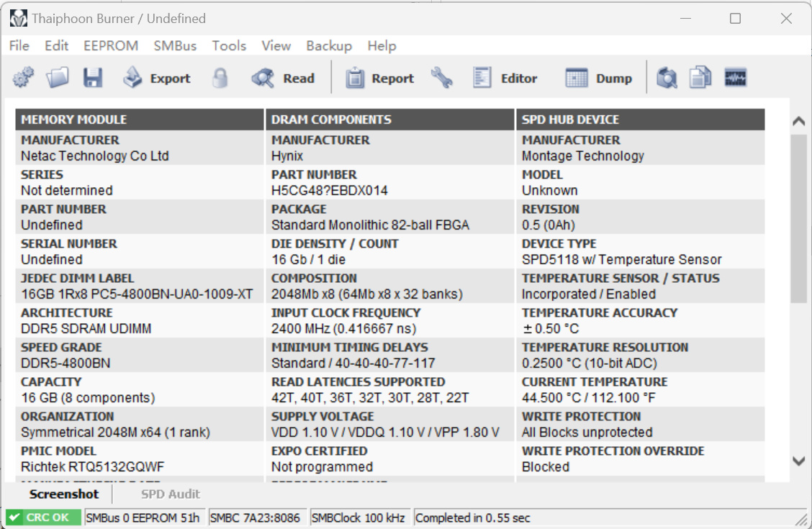812x529 pixels.
Task: Click the waveform memory chip icon
Action: click(736, 78)
